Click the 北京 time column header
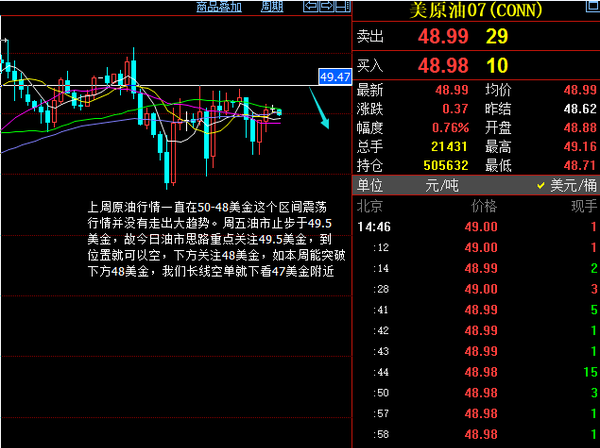 [x=370, y=207]
